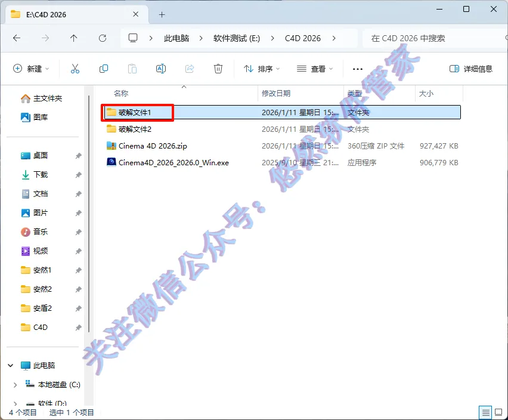508x420 pixels.
Task: Go back with the left arrow
Action: coord(17,38)
